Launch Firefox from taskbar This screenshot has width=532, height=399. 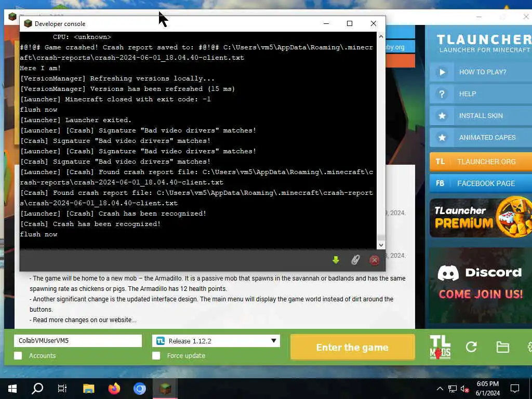click(114, 389)
